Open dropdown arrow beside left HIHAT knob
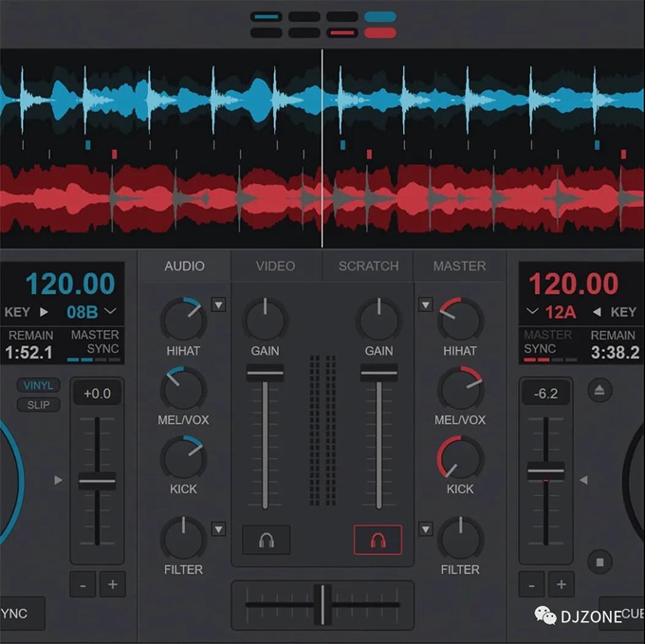Screen dimensions: 645x644 point(218,304)
